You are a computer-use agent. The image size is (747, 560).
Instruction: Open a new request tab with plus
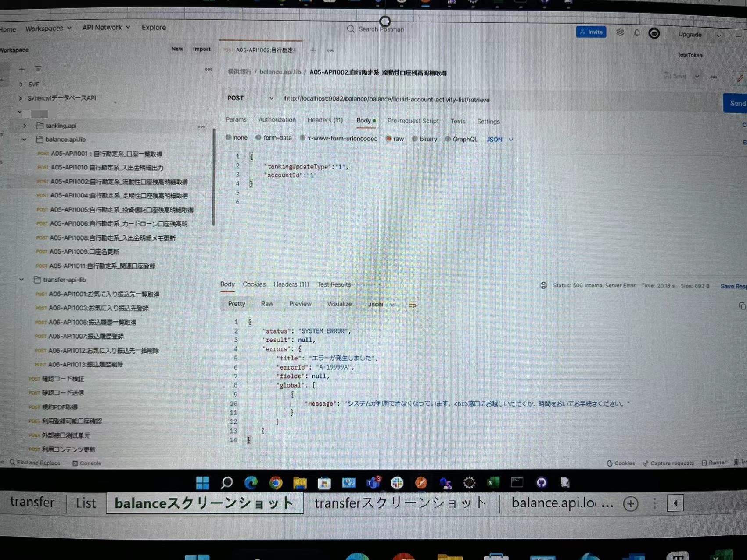coord(313,50)
